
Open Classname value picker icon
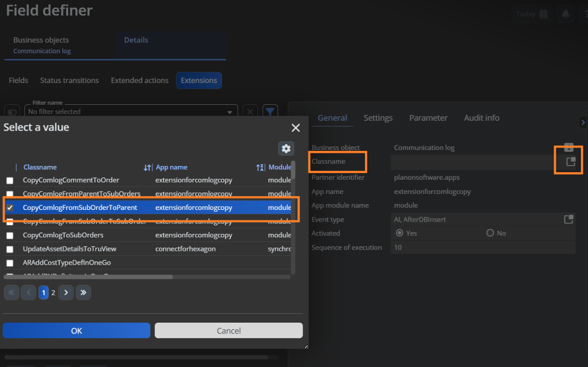571,161
